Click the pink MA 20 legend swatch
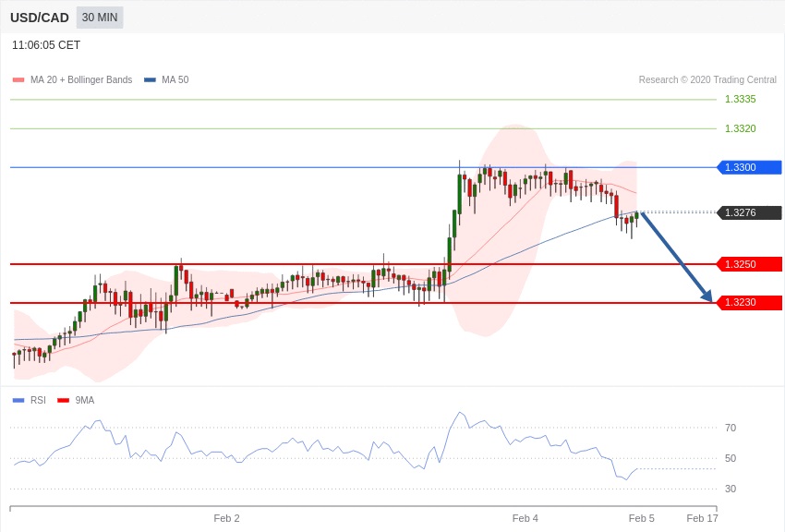 18,80
